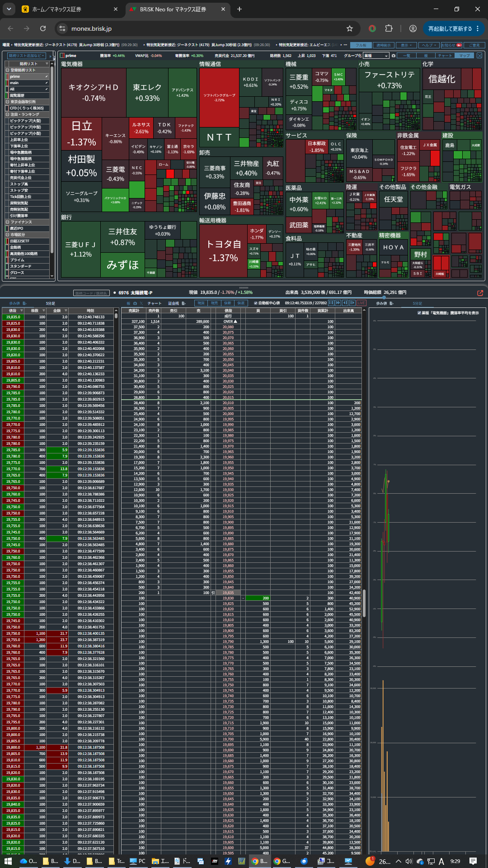Bookmark this page with the star icon
This screenshot has height=868, width=488.
[x=349, y=28]
